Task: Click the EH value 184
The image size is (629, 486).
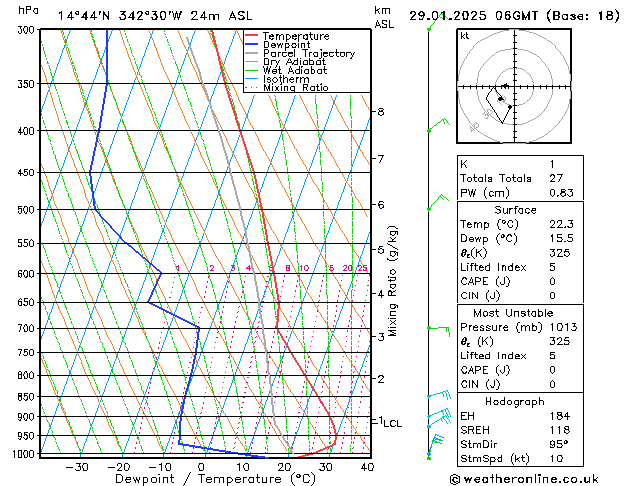Action: (x=560, y=416)
